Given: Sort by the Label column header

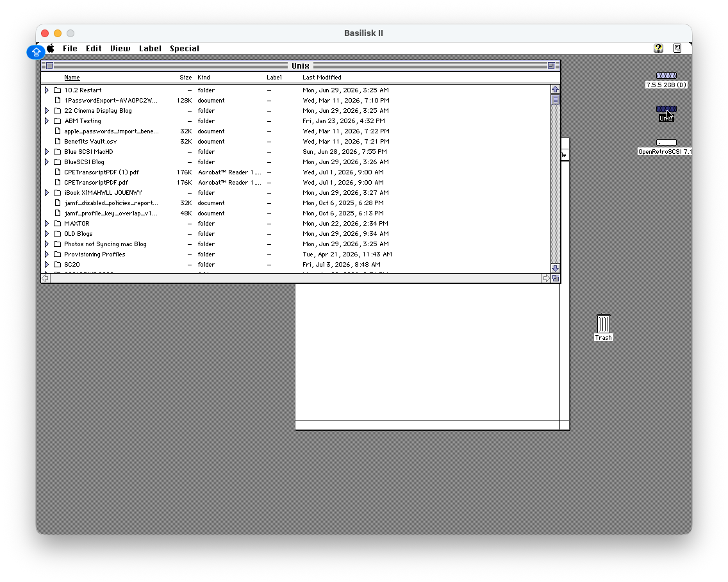Looking at the screenshot, I should pos(274,78).
